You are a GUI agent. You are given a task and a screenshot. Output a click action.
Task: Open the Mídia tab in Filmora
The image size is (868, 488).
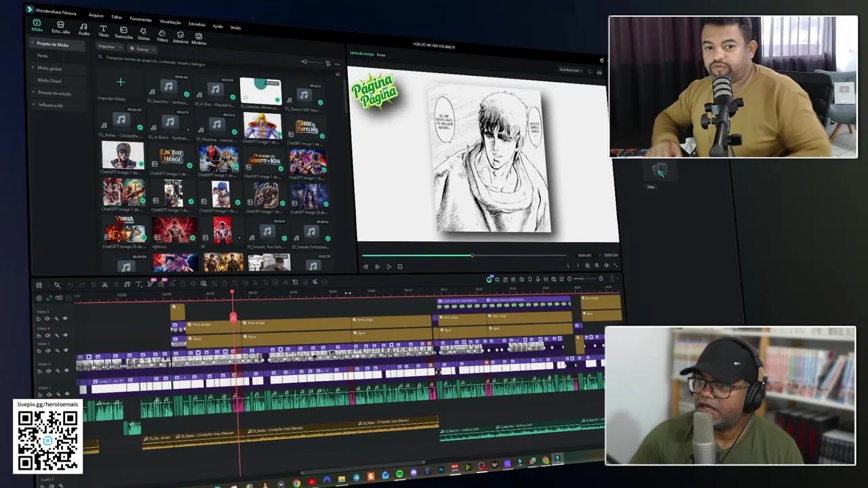(x=37, y=25)
